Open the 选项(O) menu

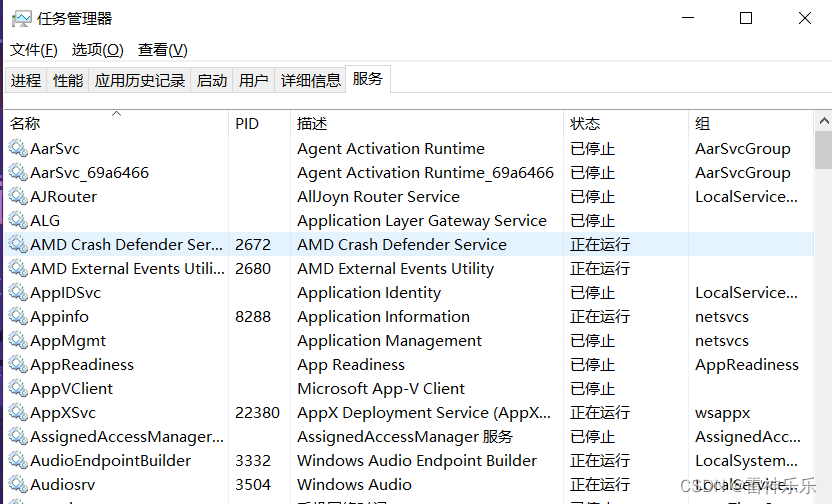click(98, 50)
